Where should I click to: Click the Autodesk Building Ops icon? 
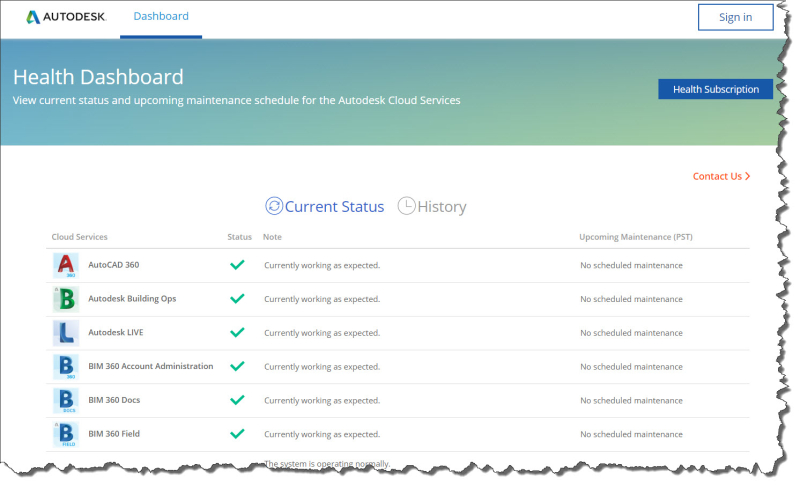[x=66, y=299]
